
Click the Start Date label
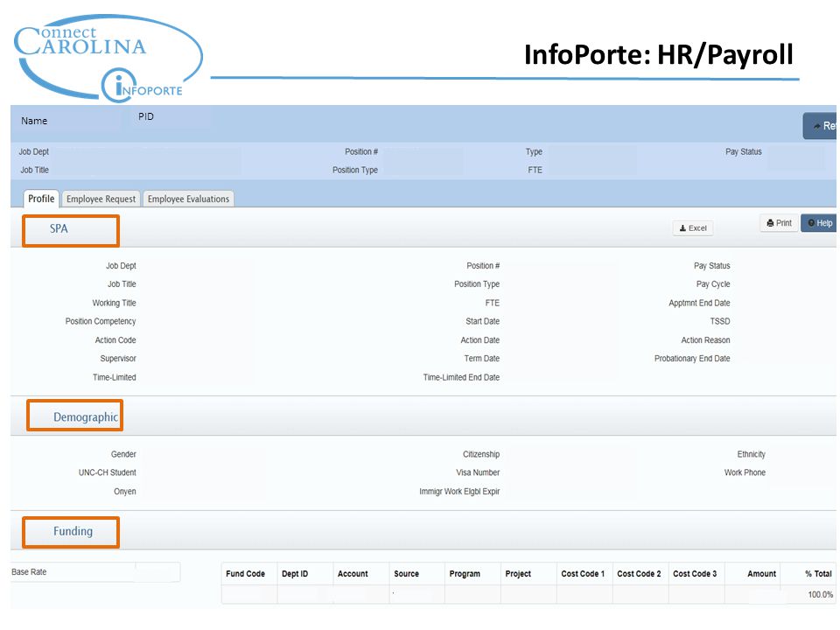click(x=482, y=321)
